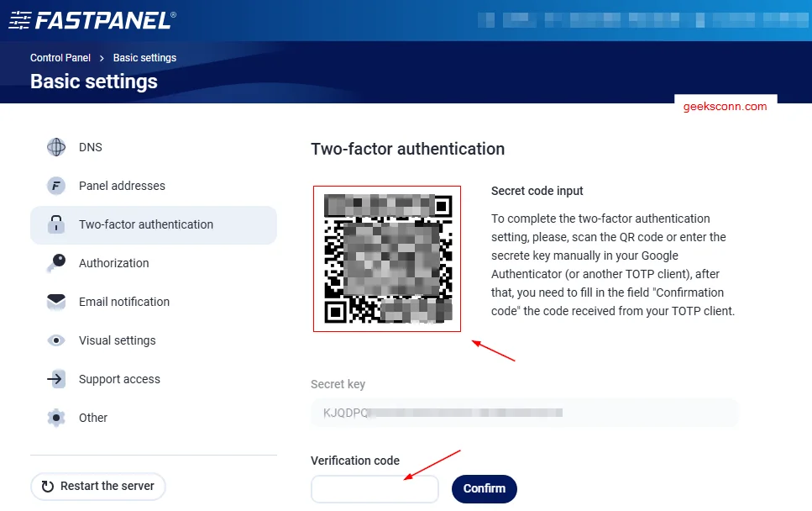Select the padlock icon for Two-factor authentication
This screenshot has width=812, height=511.
tap(55, 225)
